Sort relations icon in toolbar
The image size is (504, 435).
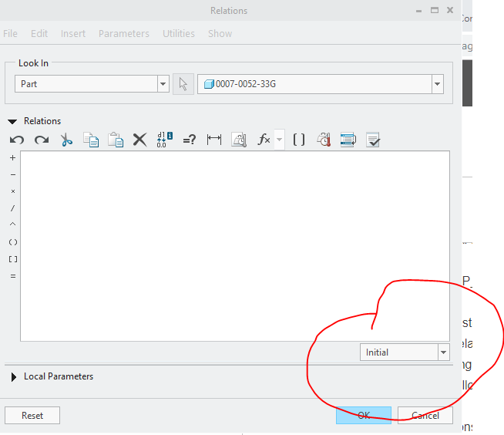tap(348, 140)
